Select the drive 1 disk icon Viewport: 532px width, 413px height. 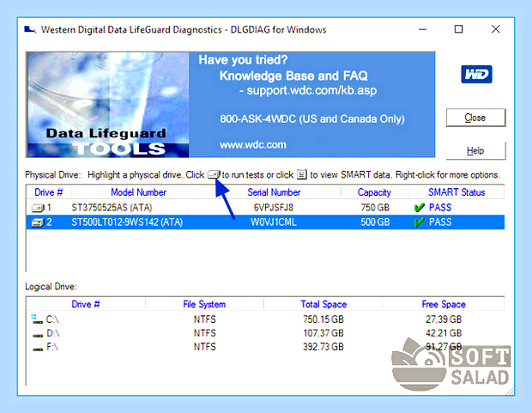point(38,208)
